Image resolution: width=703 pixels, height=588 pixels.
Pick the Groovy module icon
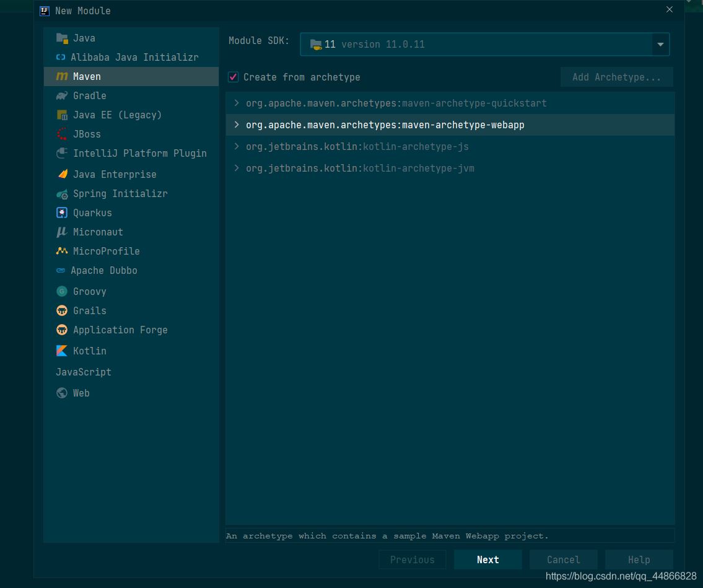click(x=62, y=291)
